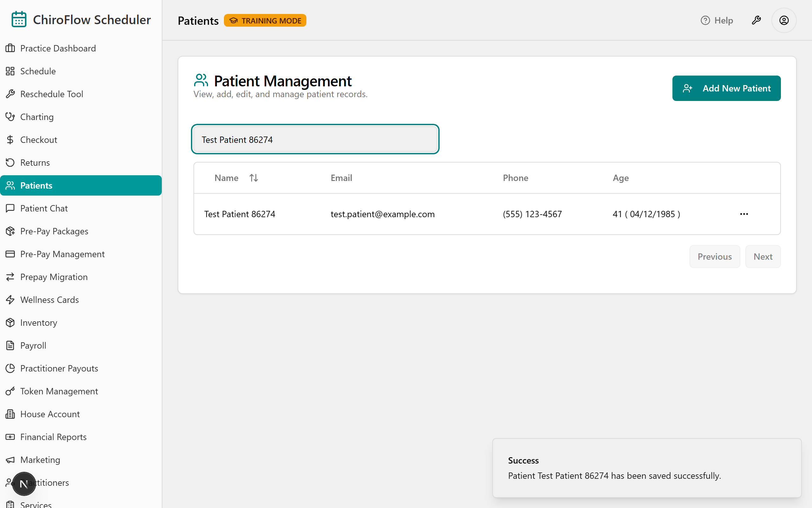Image resolution: width=812 pixels, height=508 pixels.
Task: Click the TRAINING MODE badge
Action: (265, 21)
